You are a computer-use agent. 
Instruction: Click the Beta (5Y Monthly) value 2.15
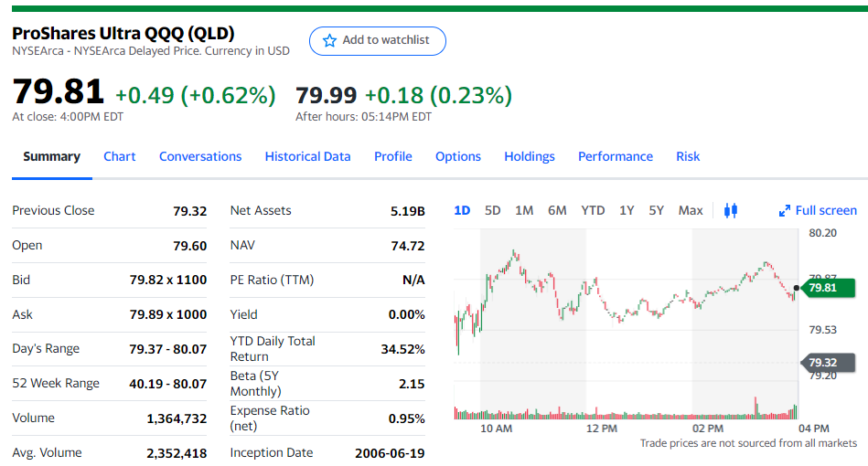(412, 384)
